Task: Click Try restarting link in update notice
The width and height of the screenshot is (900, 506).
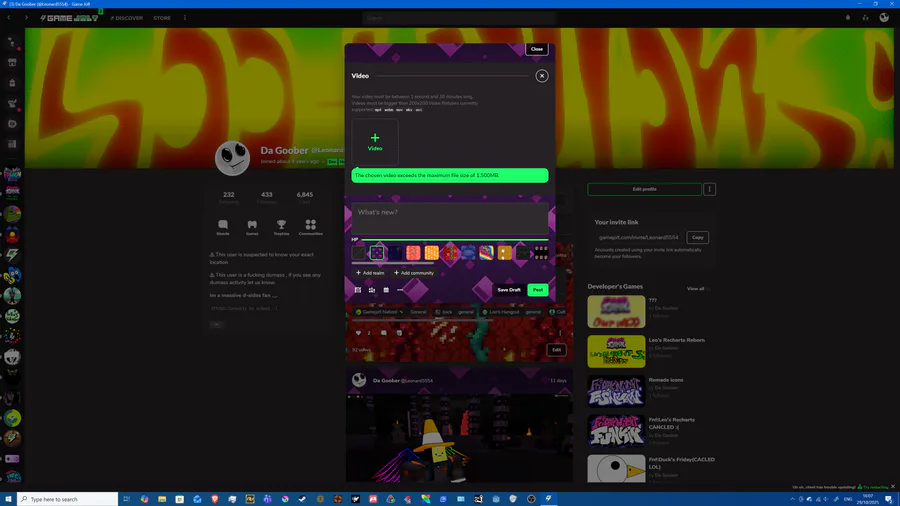Action: 873,487
